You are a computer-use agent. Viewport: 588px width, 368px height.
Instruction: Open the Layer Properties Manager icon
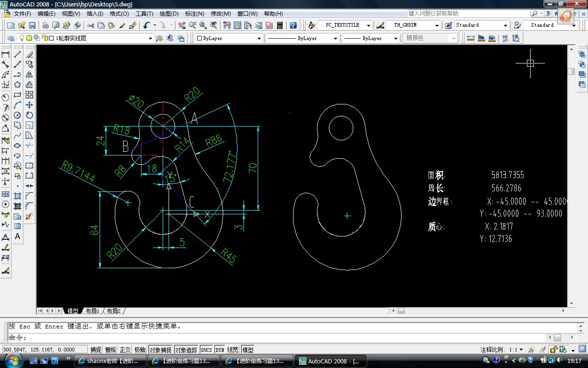[x=11, y=38]
